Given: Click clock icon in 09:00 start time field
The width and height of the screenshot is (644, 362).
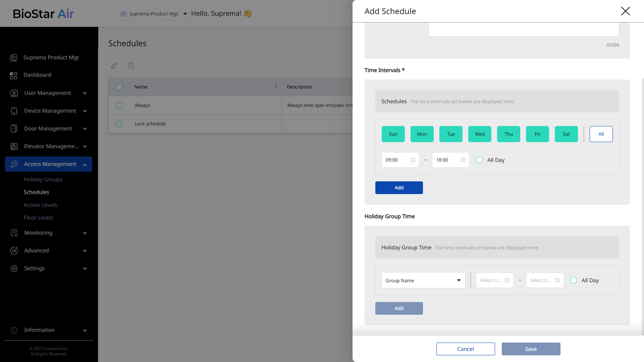Looking at the screenshot, I should tap(413, 160).
